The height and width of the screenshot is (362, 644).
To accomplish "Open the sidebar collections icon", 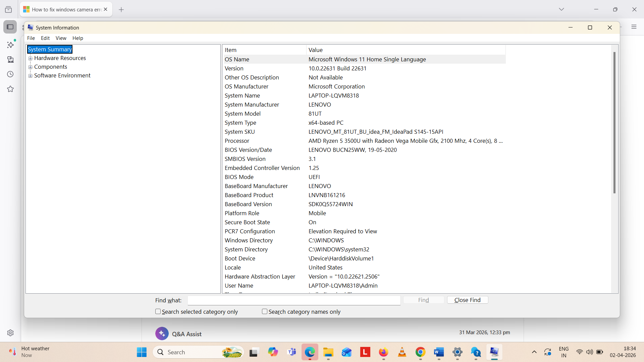I will pos(10,59).
